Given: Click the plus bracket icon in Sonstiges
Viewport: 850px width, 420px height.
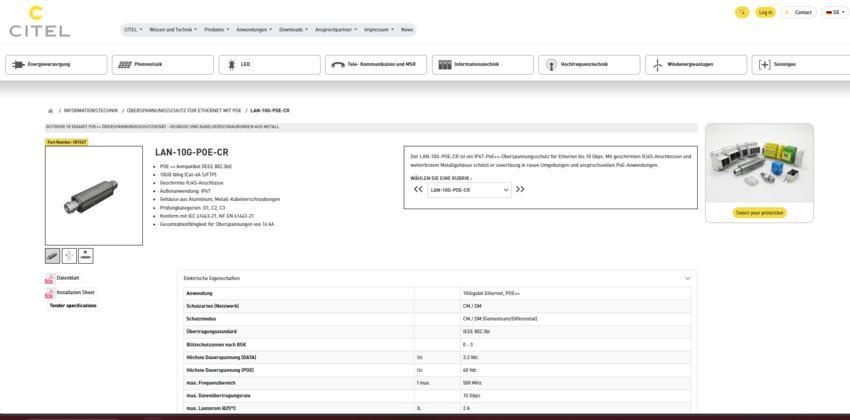Looking at the screenshot, I should [x=764, y=64].
